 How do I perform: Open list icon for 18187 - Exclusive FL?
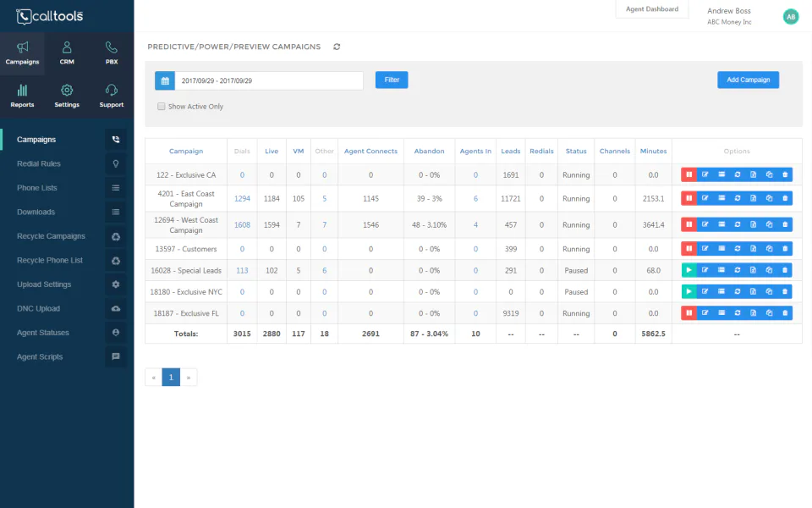(721, 313)
